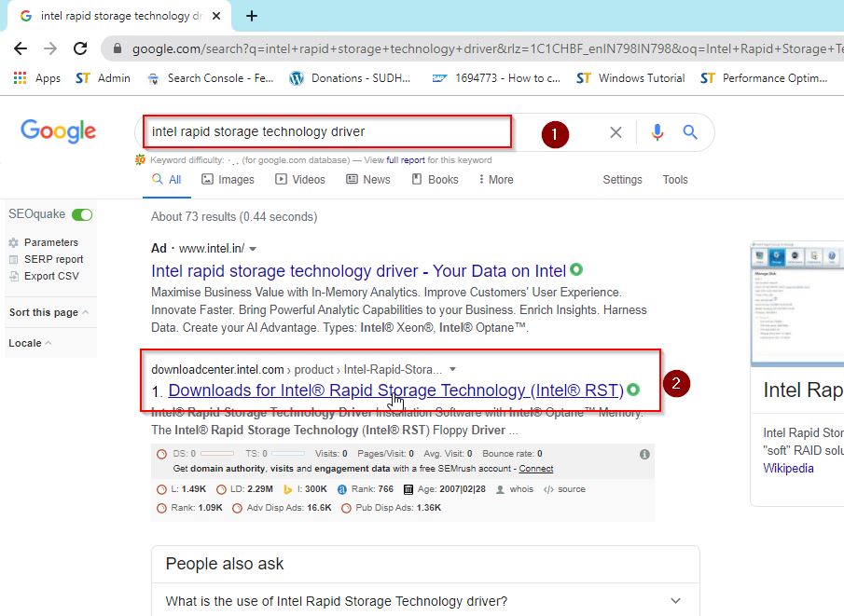Expand the Sort this page section

(49, 312)
